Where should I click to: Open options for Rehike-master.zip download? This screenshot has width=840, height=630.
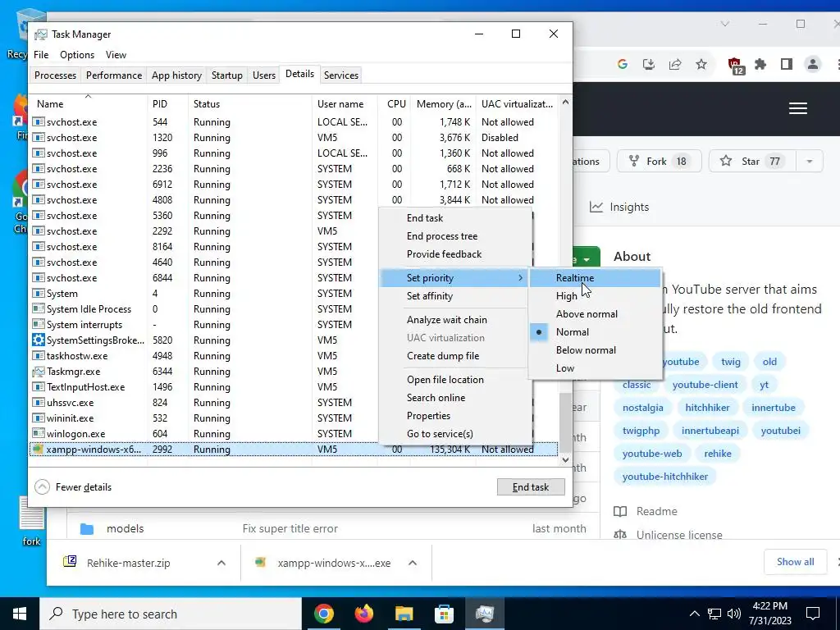click(x=221, y=563)
